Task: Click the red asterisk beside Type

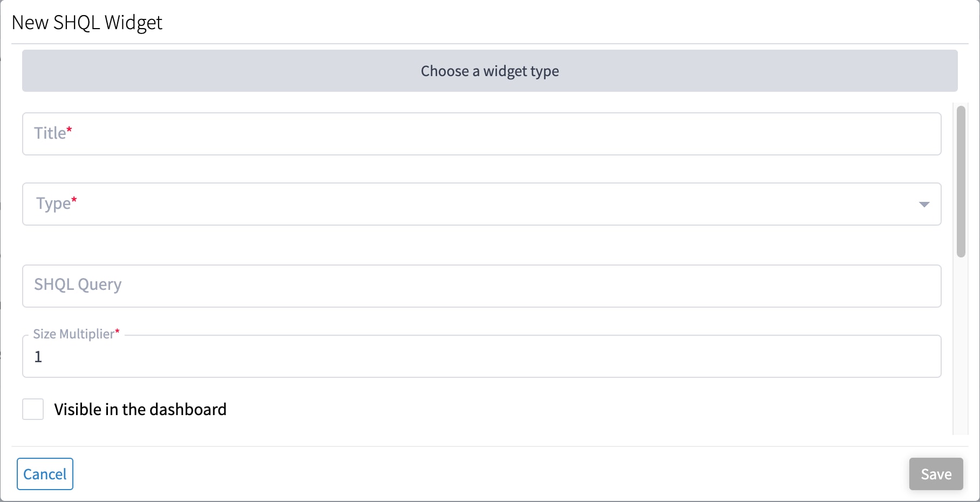Action: pos(74,200)
